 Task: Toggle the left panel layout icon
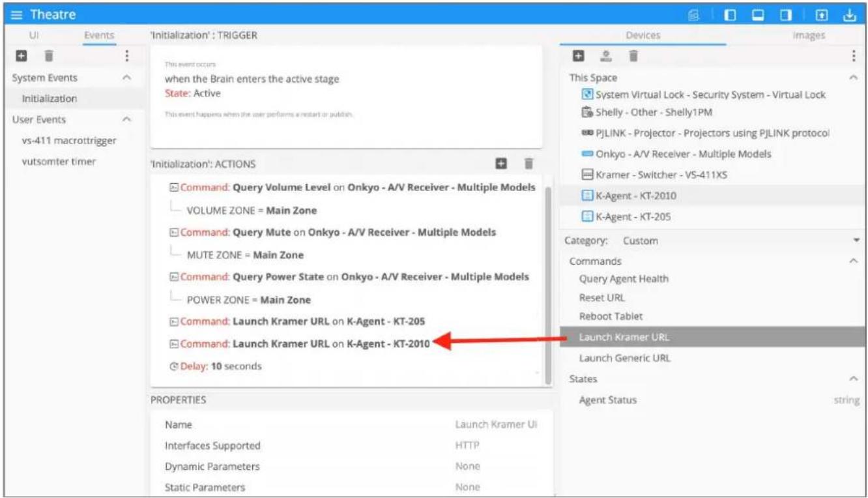[731, 14]
